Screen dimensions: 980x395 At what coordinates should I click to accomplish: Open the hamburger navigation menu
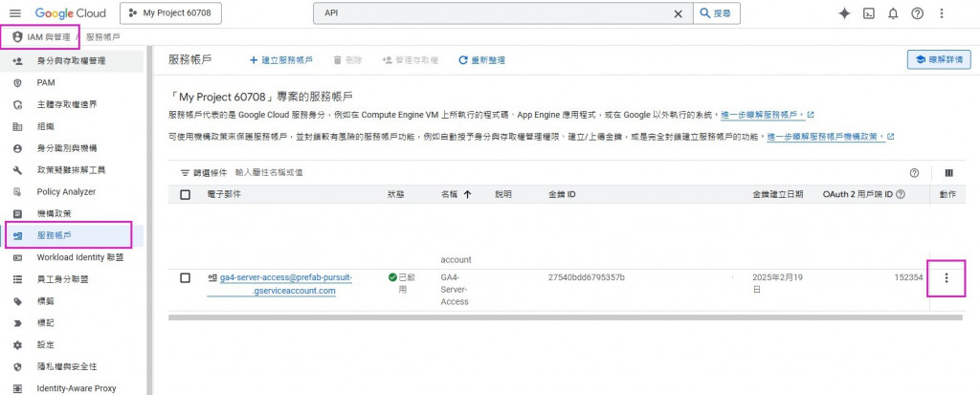[15, 13]
